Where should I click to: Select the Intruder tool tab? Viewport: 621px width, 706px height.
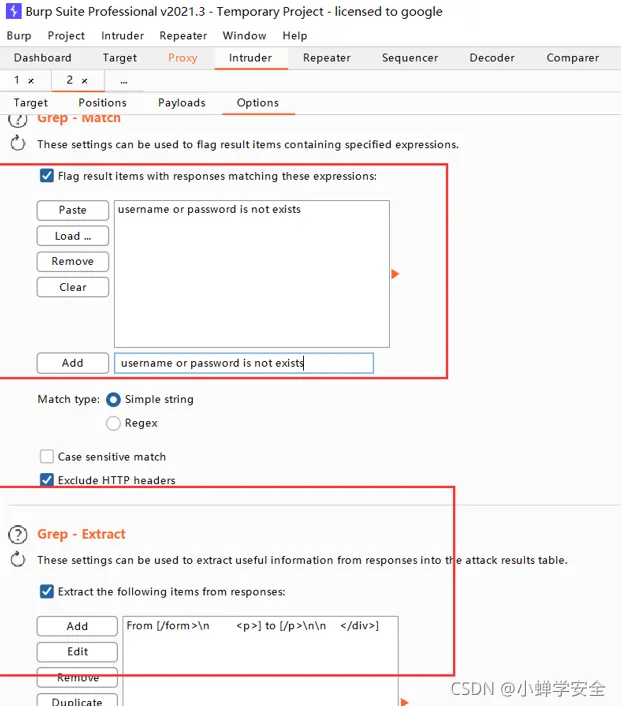coord(250,58)
